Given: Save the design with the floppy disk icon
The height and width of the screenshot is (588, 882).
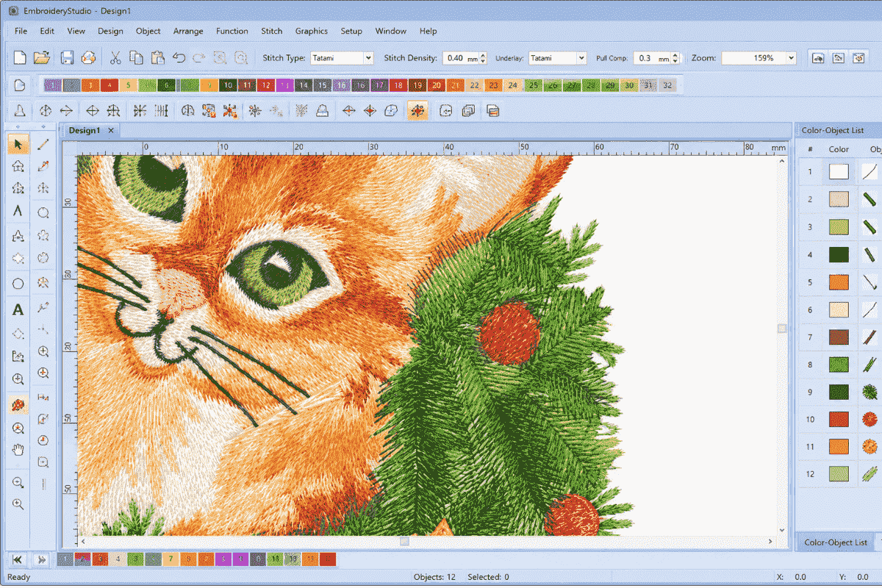Looking at the screenshot, I should [x=67, y=58].
